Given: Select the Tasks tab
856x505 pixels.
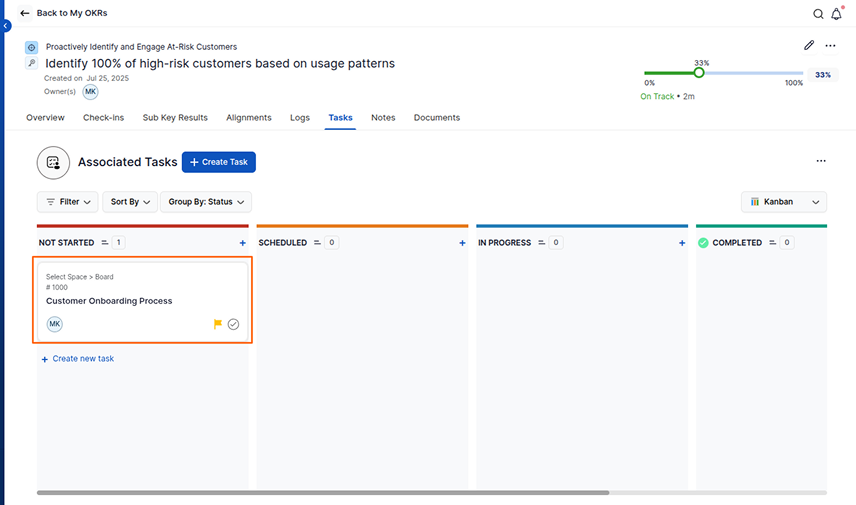Looking at the screenshot, I should click(341, 117).
